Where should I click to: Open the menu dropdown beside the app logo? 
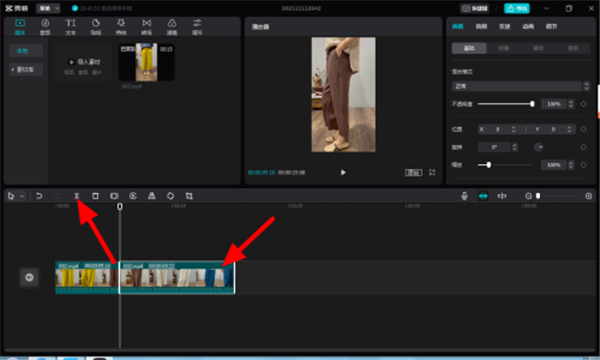coord(48,8)
